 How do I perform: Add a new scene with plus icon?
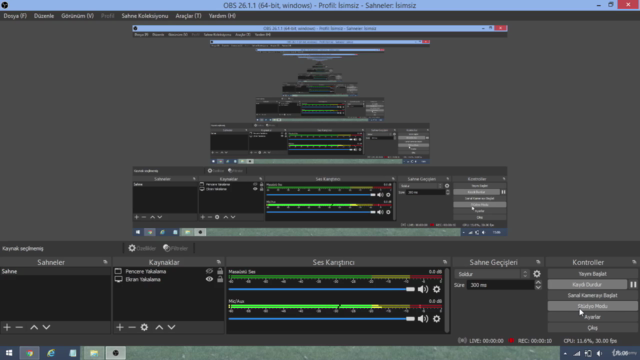tap(7, 327)
